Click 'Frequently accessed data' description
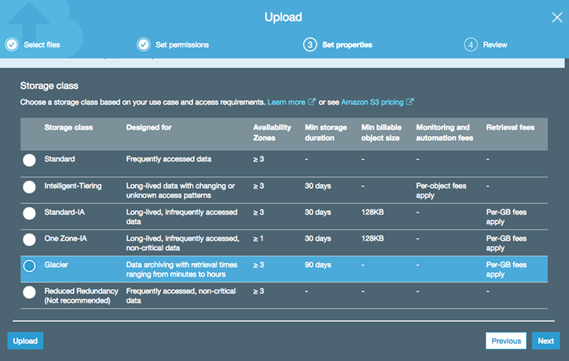Image resolution: width=569 pixels, height=361 pixels. (x=169, y=159)
